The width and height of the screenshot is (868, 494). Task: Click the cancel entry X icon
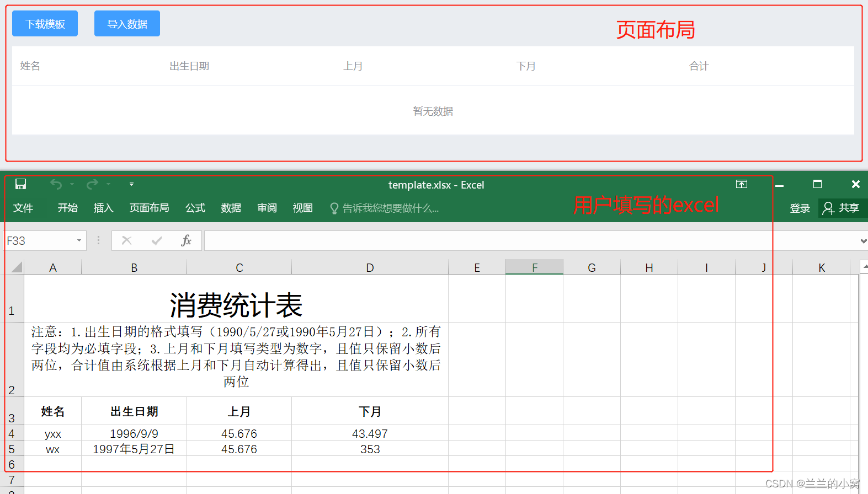tap(127, 240)
